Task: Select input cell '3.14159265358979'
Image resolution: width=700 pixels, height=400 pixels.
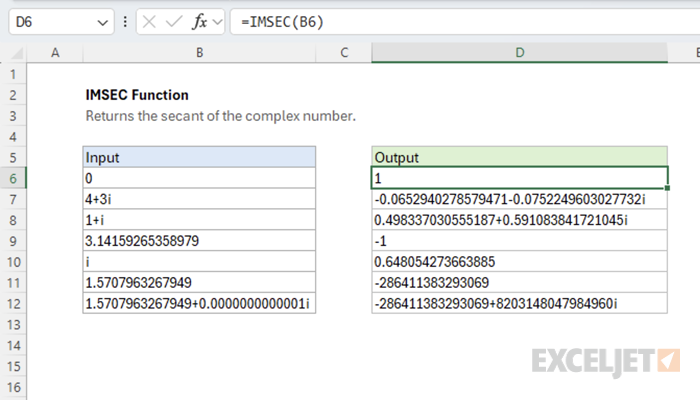Action: click(199, 241)
